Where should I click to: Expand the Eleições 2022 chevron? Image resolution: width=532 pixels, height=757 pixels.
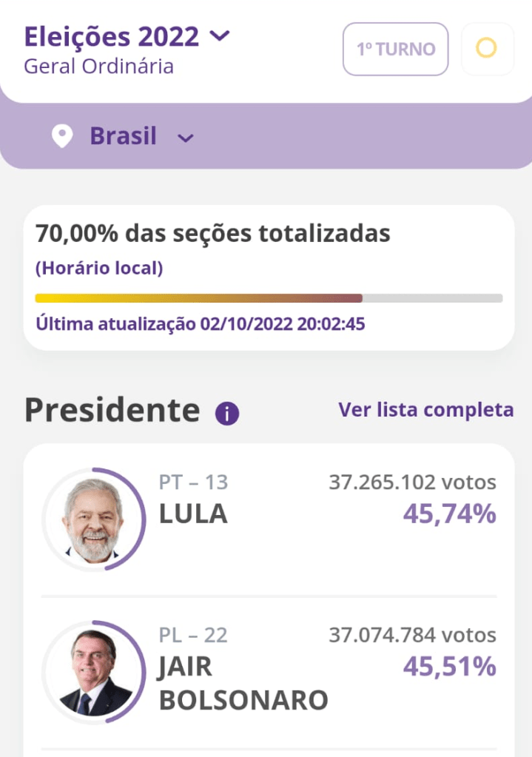coord(220,36)
